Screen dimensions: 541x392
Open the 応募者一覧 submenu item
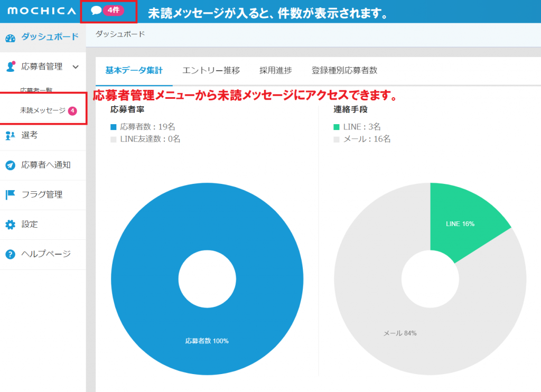click(x=36, y=90)
